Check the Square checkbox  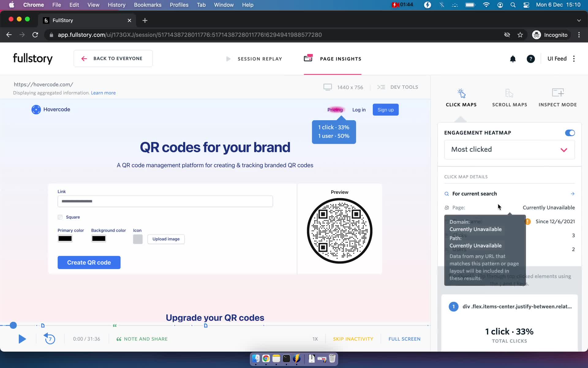60,217
